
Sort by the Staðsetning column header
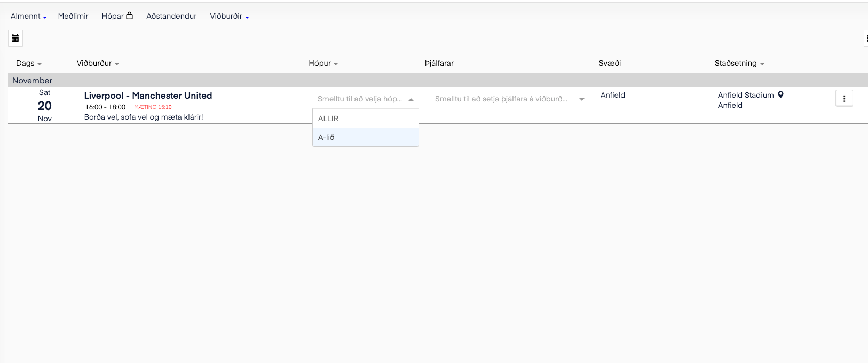(x=739, y=63)
